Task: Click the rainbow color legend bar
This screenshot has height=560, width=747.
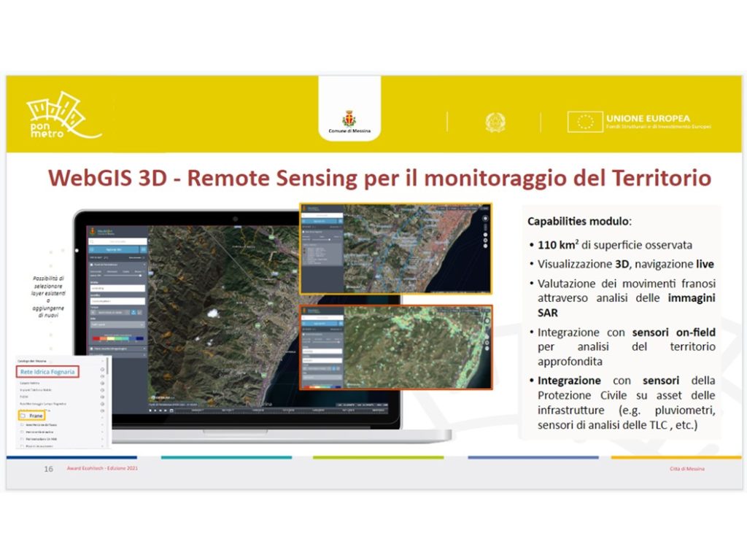Action: click(x=117, y=338)
